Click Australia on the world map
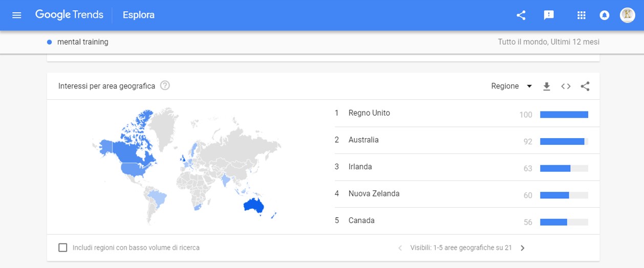Screen dimensions: 644x268 coord(253,206)
